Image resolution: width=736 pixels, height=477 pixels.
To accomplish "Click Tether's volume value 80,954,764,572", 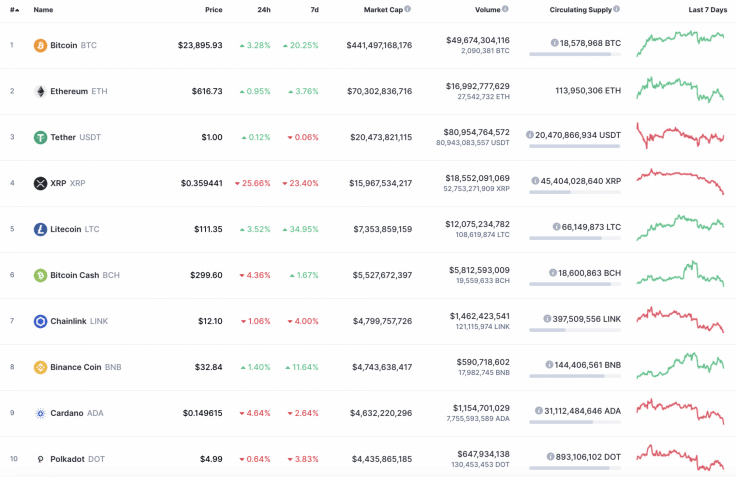I will (x=475, y=132).
